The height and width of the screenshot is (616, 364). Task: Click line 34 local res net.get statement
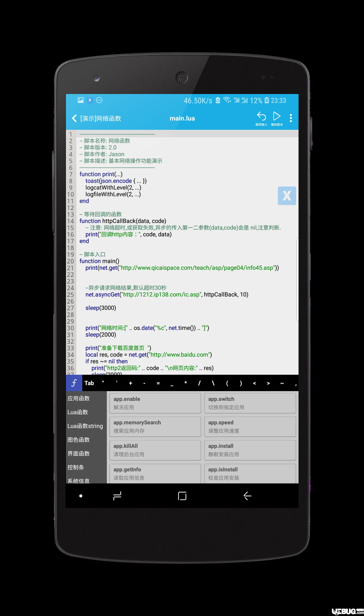[148, 354]
